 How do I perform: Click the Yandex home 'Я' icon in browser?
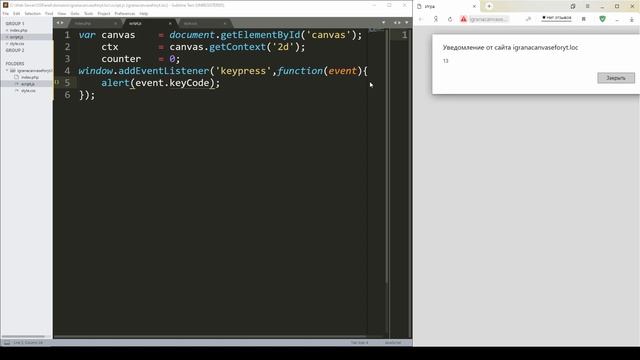click(436, 19)
